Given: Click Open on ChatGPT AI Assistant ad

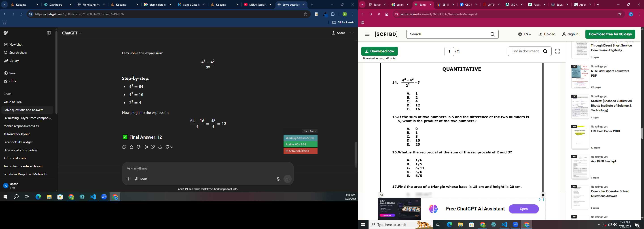Looking at the screenshot, I should point(524,209).
